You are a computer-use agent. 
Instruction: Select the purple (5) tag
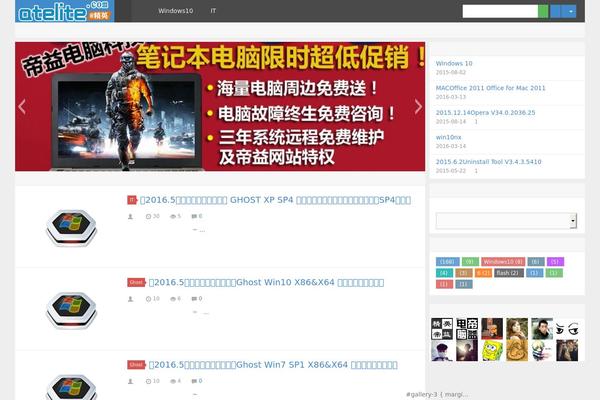click(x=555, y=262)
